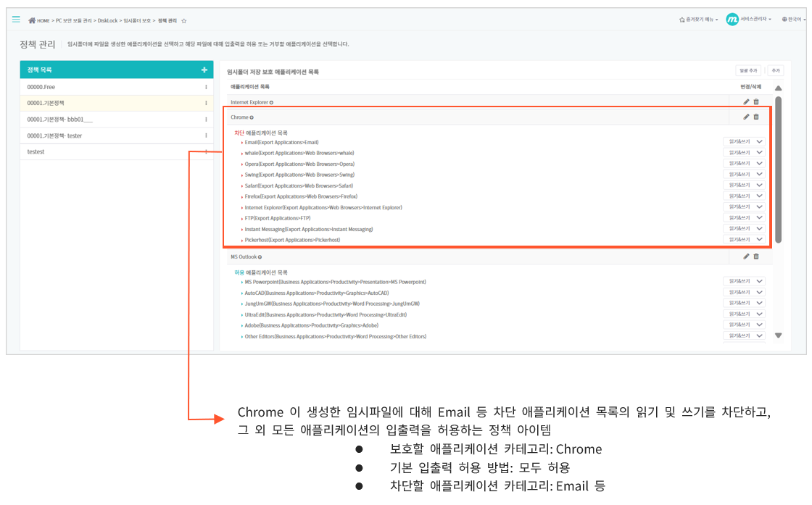
Task: Open the permission dropdown for Other Editors
Action: tap(744, 335)
